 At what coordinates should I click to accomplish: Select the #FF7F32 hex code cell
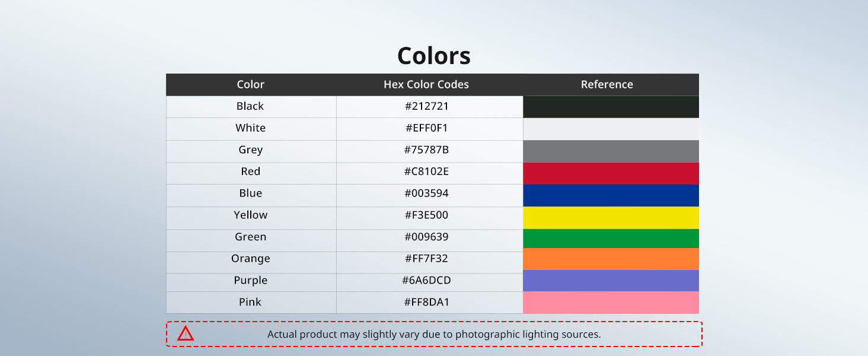tap(426, 259)
